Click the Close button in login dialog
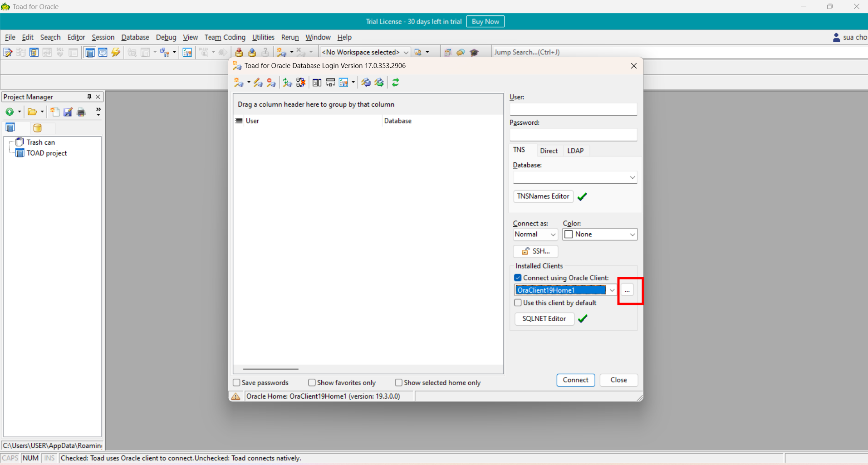The width and height of the screenshot is (868, 465). (618, 380)
